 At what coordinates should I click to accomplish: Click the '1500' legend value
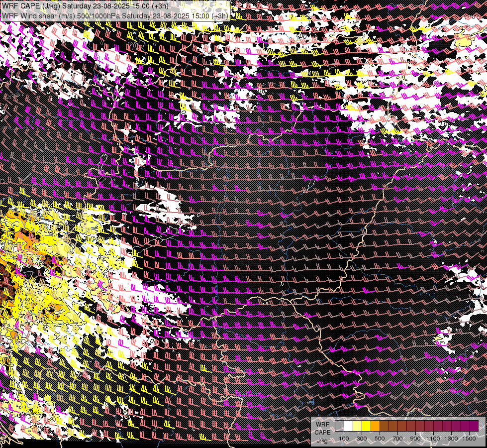tap(469, 439)
